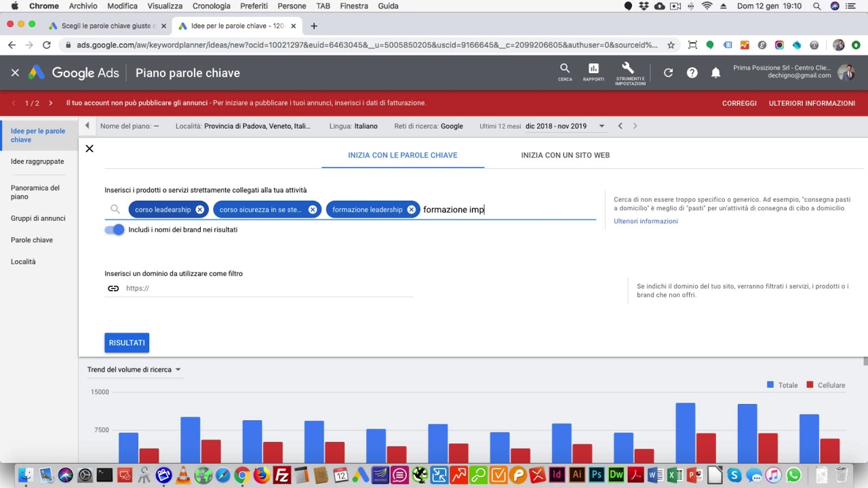Open the Cronologia menu in menu bar
The height and width of the screenshot is (488, 868).
[211, 6]
